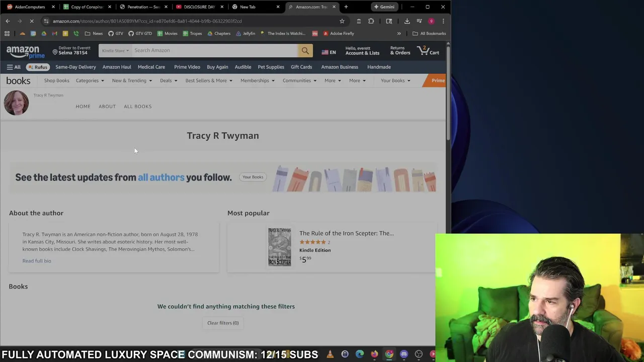
Task: Open the bookmarks bar apps grid
Action: coord(7,34)
